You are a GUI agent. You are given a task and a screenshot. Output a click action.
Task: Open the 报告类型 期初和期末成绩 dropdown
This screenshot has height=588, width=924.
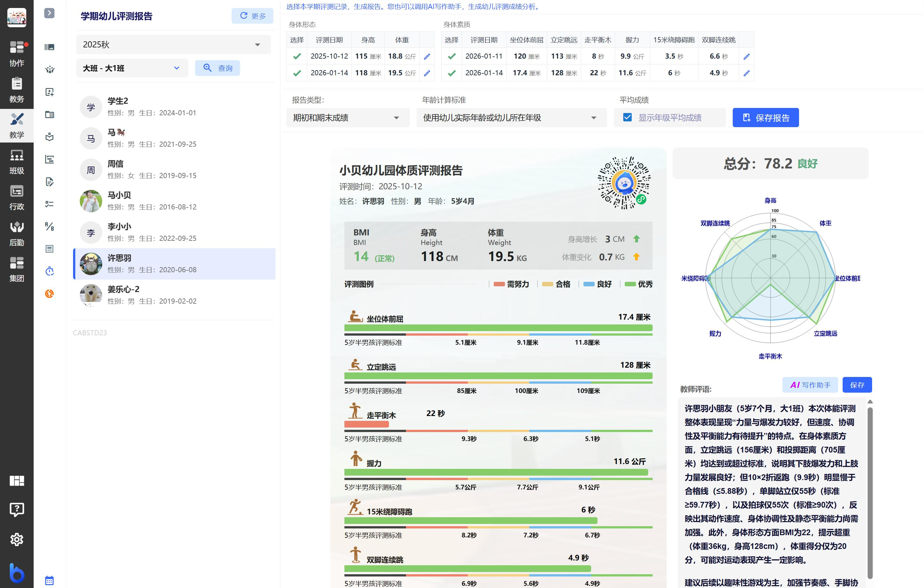[348, 118]
